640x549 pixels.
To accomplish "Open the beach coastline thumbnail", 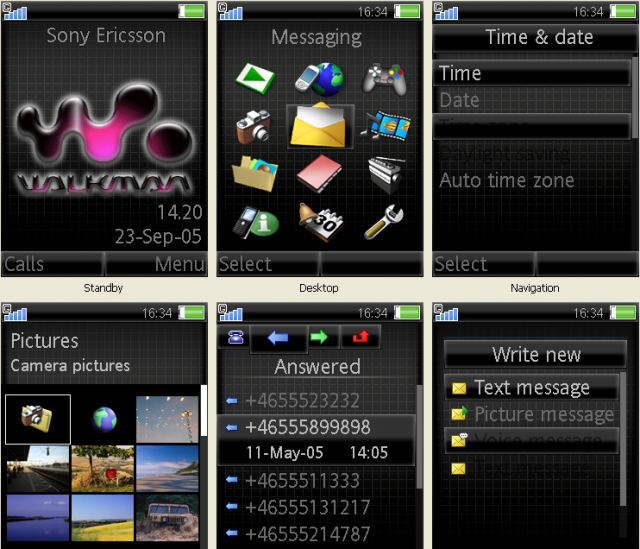I will [x=167, y=469].
